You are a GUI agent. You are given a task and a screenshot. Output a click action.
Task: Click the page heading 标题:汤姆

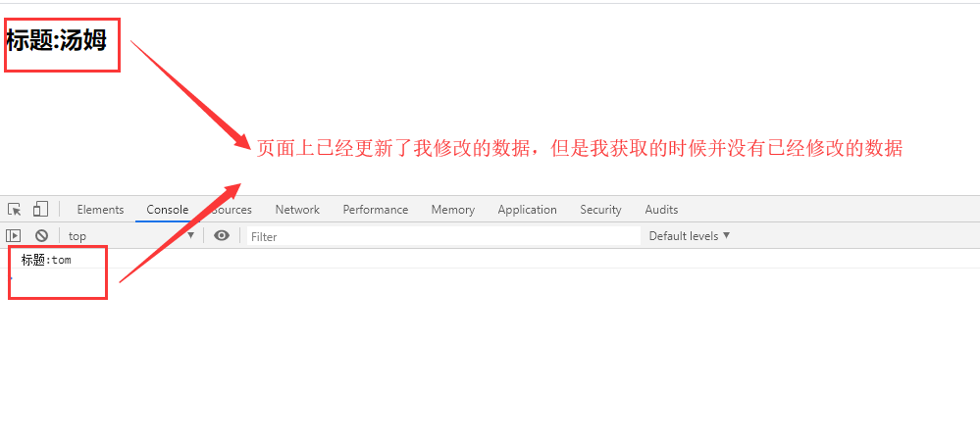click(56, 40)
